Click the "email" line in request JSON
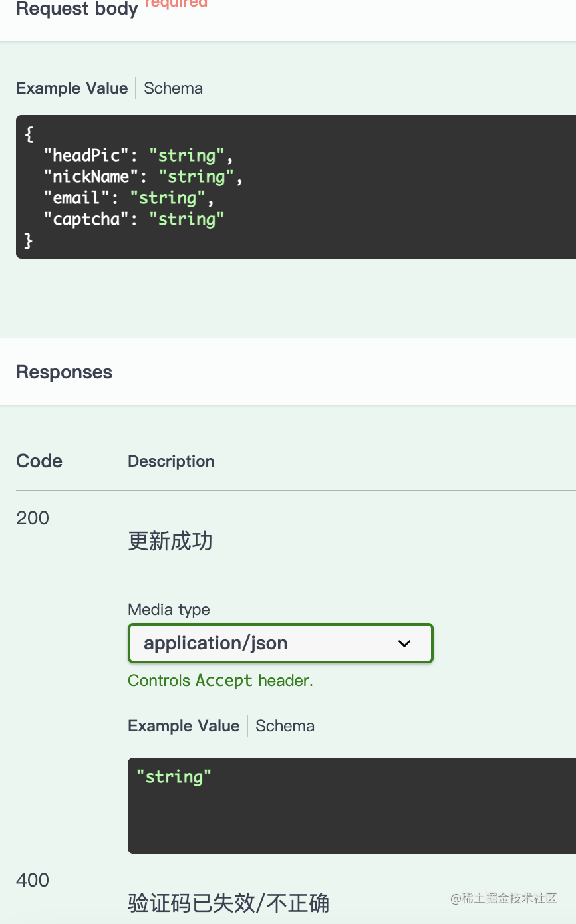This screenshot has height=924, width=576. point(129,198)
